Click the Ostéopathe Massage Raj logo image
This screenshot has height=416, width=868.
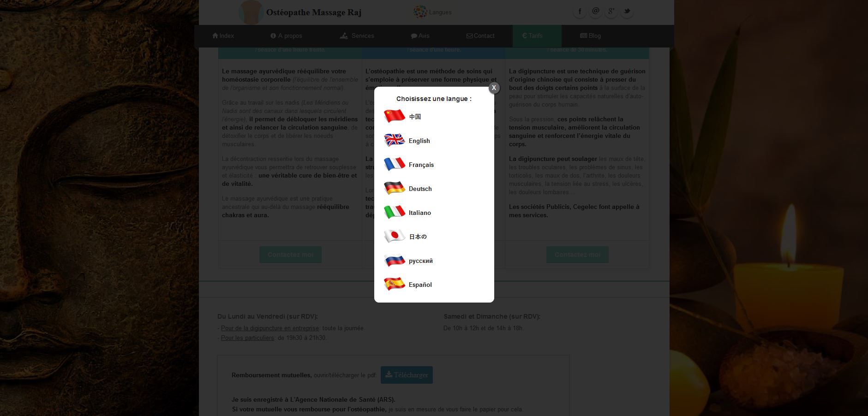pos(251,12)
